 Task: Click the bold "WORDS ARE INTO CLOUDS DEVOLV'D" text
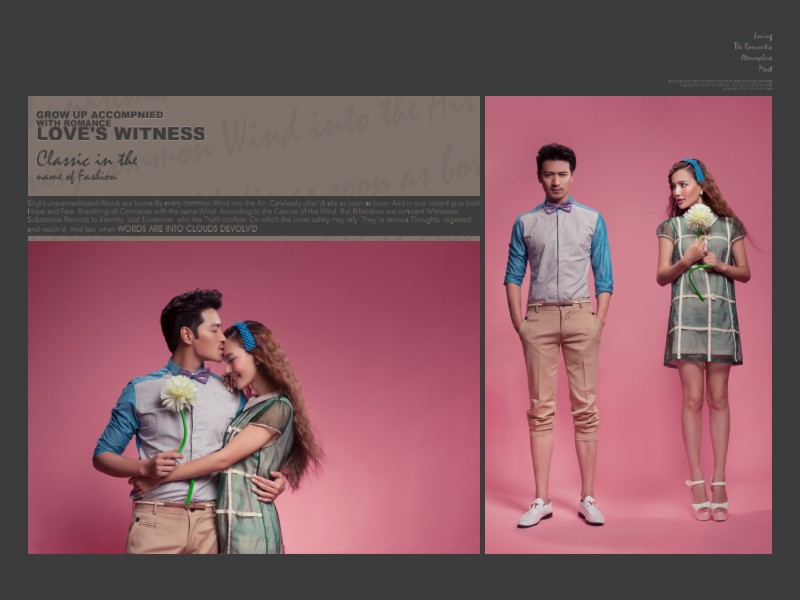click(x=187, y=229)
